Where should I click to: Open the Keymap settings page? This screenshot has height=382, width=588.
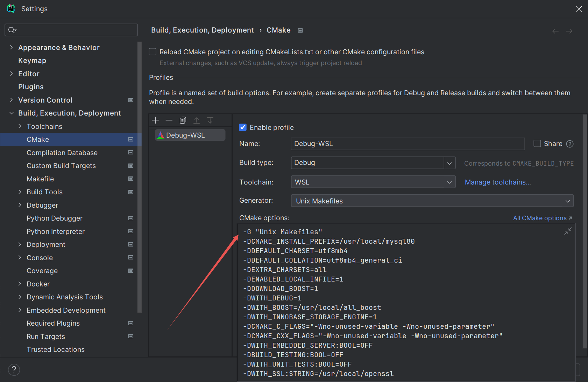(32, 61)
